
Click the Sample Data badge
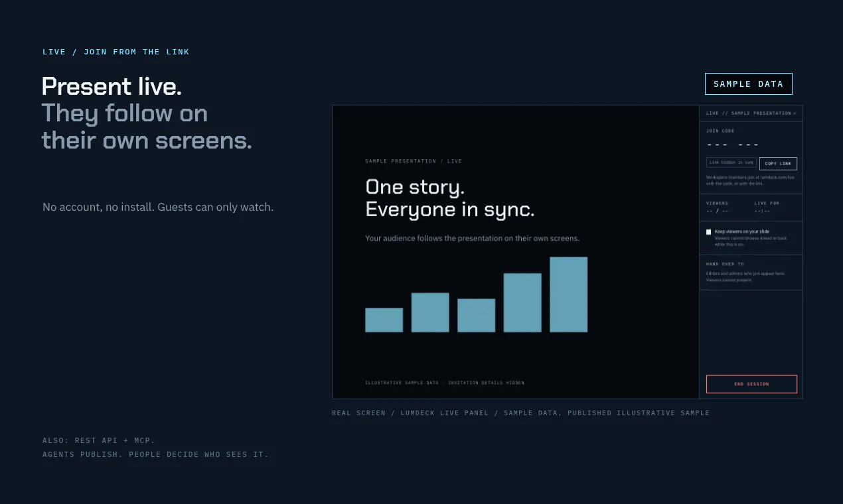pyautogui.click(x=749, y=84)
